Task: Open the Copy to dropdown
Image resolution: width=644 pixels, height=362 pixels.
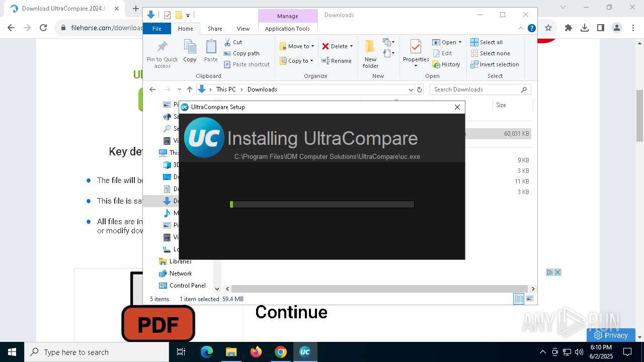Action: (x=296, y=61)
